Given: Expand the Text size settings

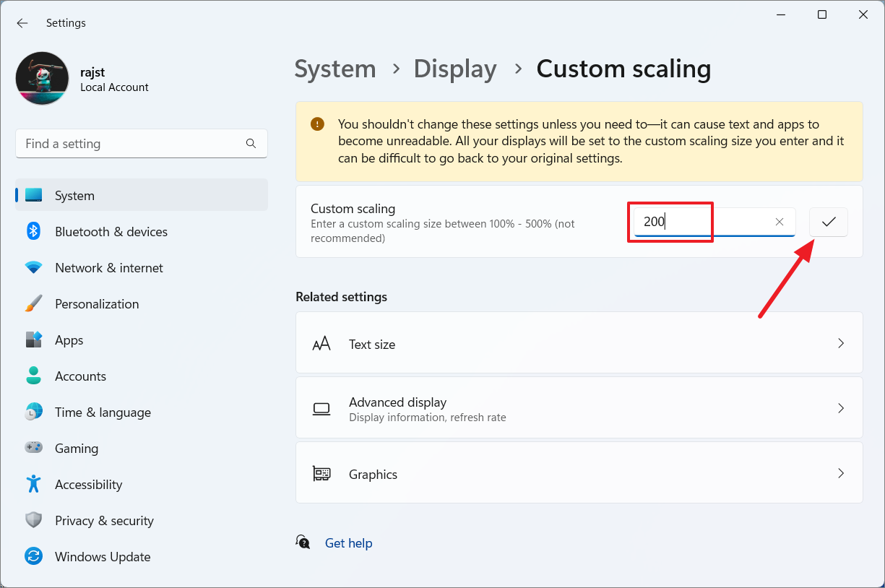Looking at the screenshot, I should [x=840, y=344].
